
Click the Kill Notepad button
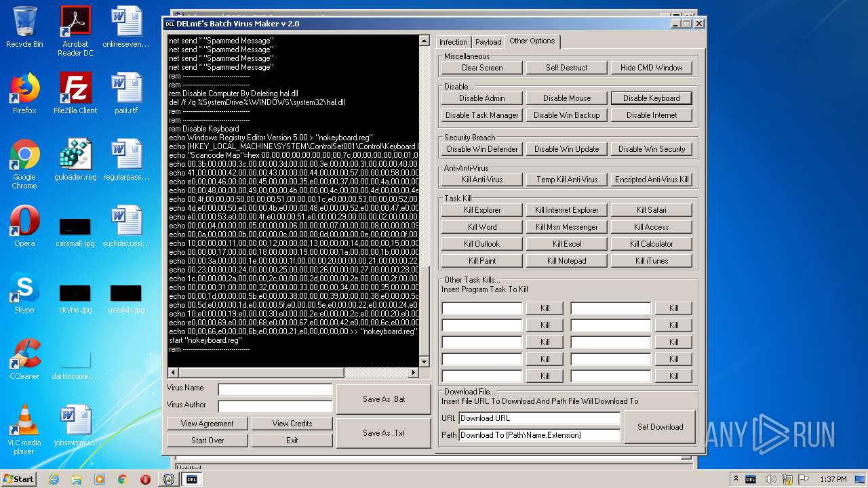coord(567,261)
